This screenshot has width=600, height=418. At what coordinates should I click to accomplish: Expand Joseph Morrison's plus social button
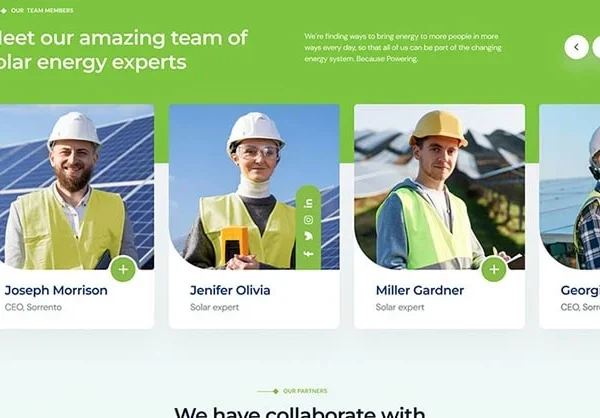click(x=123, y=269)
